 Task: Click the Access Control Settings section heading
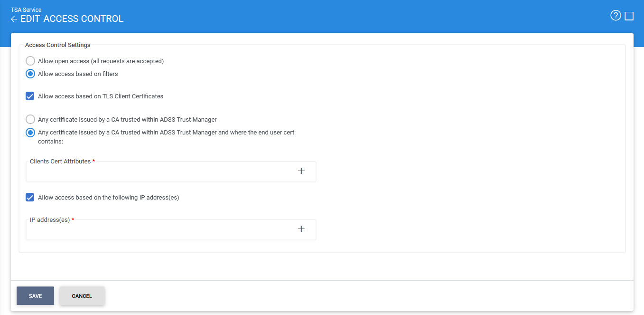click(x=57, y=45)
